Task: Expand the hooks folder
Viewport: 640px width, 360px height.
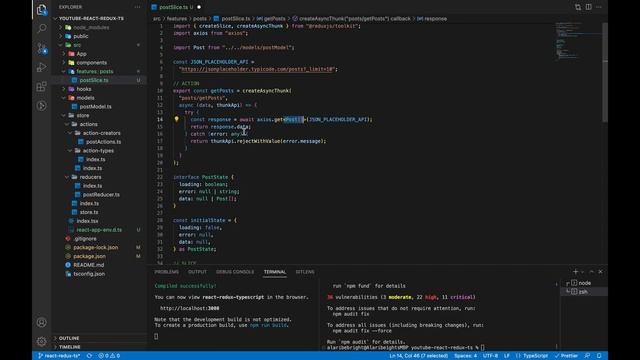Action: click(84, 89)
